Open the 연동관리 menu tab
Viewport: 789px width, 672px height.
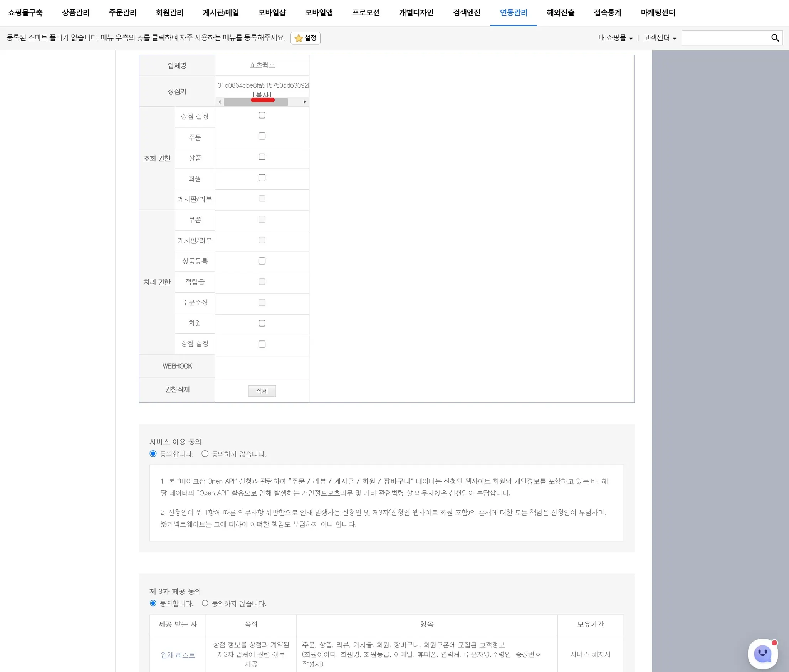coord(513,13)
